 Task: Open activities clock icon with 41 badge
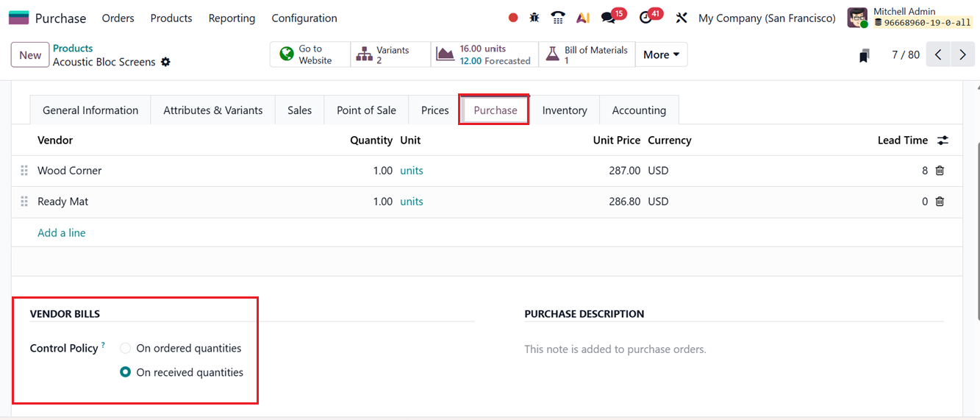[x=646, y=18]
